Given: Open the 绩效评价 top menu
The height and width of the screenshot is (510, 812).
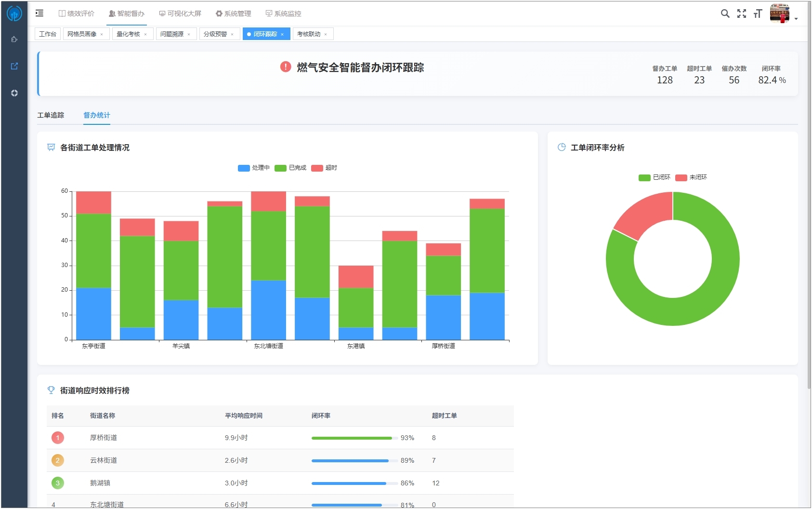Looking at the screenshot, I should tap(77, 13).
